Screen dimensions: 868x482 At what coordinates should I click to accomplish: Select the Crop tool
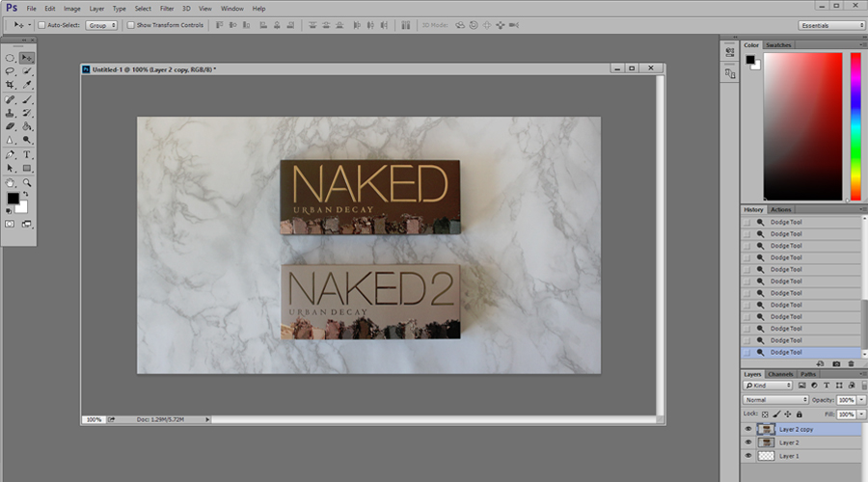tap(11, 85)
